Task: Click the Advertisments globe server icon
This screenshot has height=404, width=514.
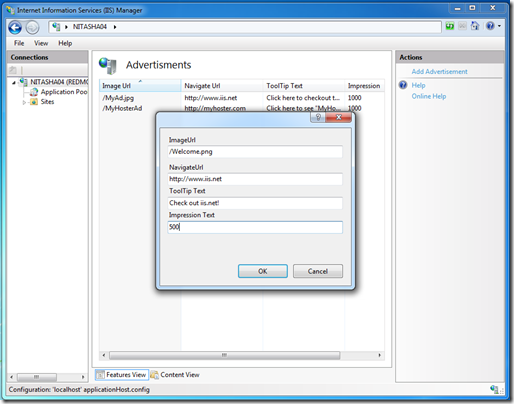Action: point(108,65)
